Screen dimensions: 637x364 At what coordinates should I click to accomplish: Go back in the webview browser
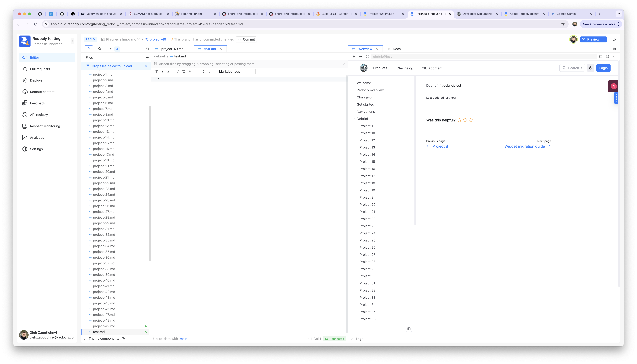pos(354,56)
